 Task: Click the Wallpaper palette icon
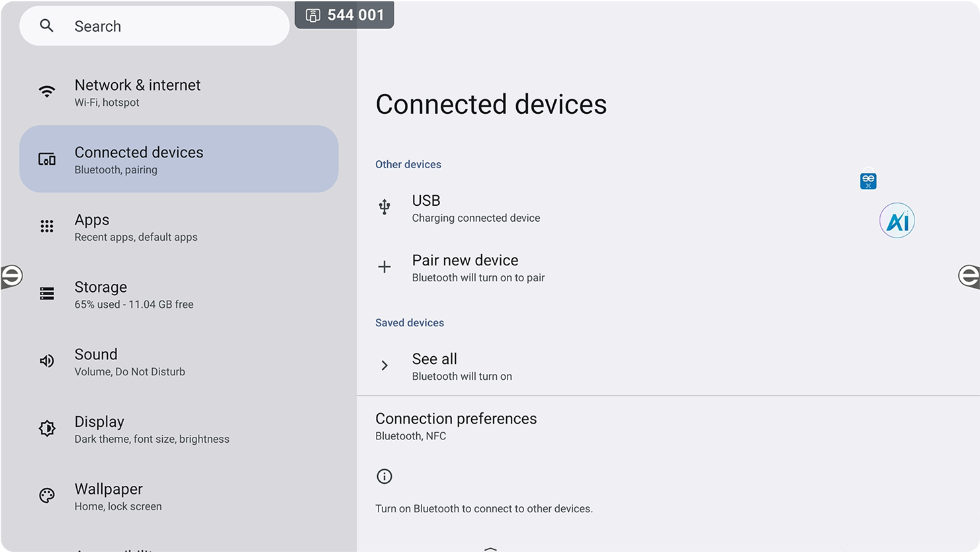[x=47, y=496]
